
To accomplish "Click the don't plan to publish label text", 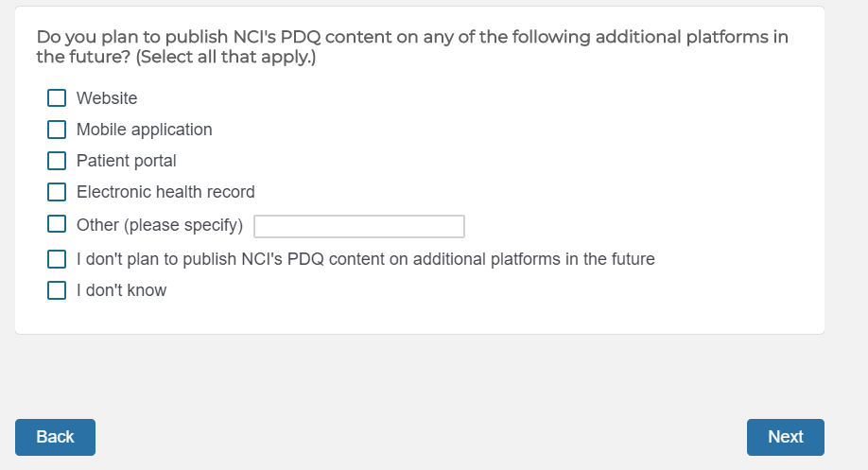I will 365,259.
